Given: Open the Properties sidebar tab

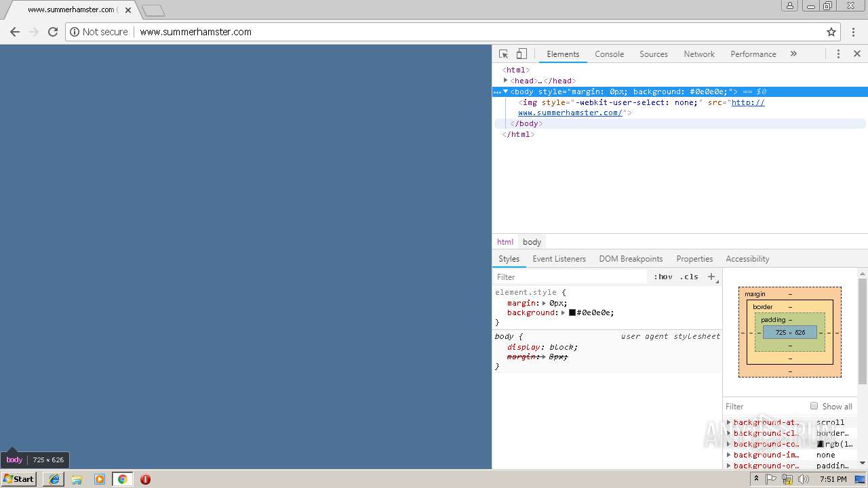Looking at the screenshot, I should tap(694, 259).
